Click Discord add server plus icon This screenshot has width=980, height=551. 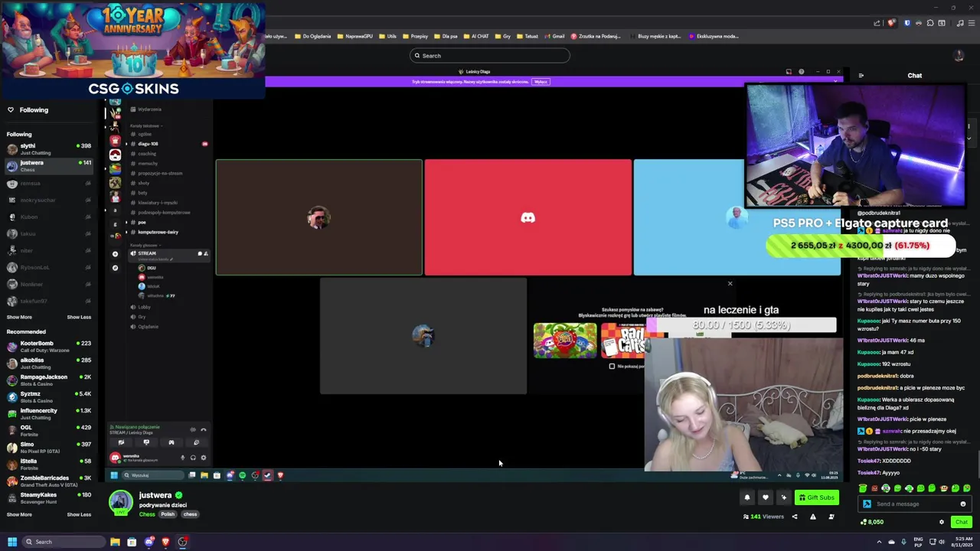[115, 254]
